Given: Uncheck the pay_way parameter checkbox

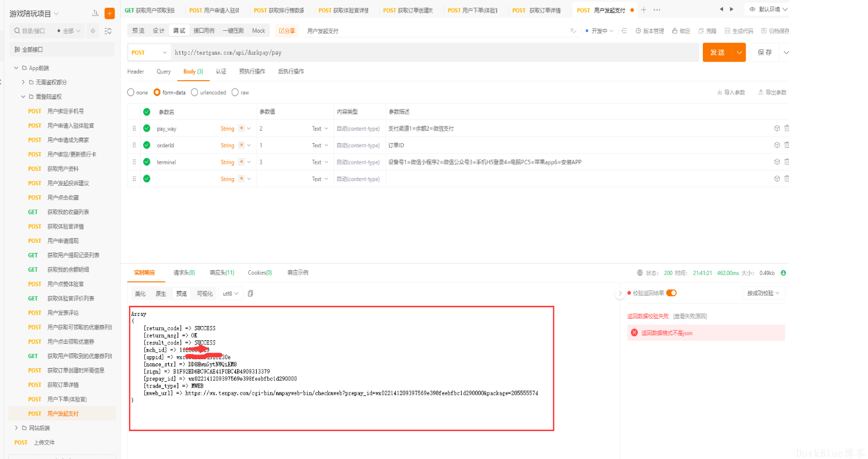Looking at the screenshot, I should [147, 128].
